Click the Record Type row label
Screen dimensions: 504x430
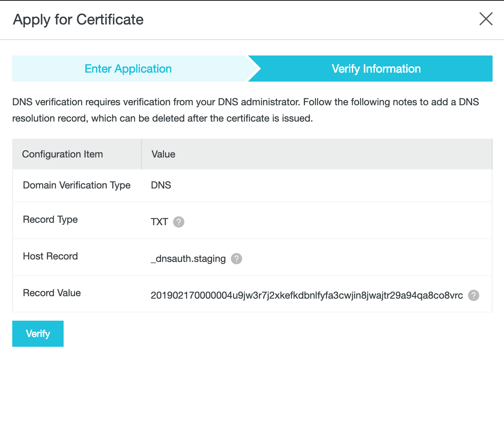[x=50, y=219]
